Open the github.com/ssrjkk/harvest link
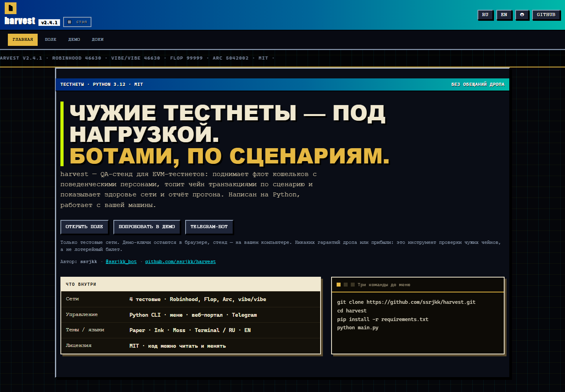This screenshot has width=565, height=392. (180, 261)
